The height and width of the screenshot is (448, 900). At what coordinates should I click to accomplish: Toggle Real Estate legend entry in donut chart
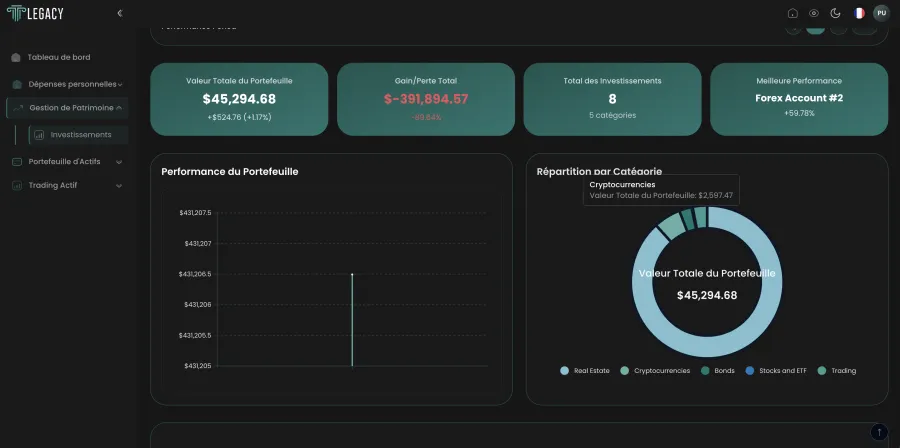click(585, 371)
